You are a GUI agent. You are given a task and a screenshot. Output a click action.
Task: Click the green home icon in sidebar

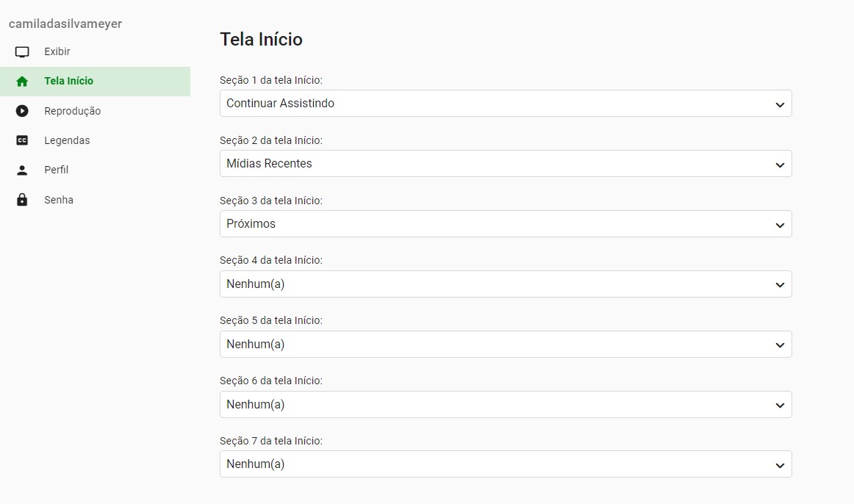[x=22, y=82]
